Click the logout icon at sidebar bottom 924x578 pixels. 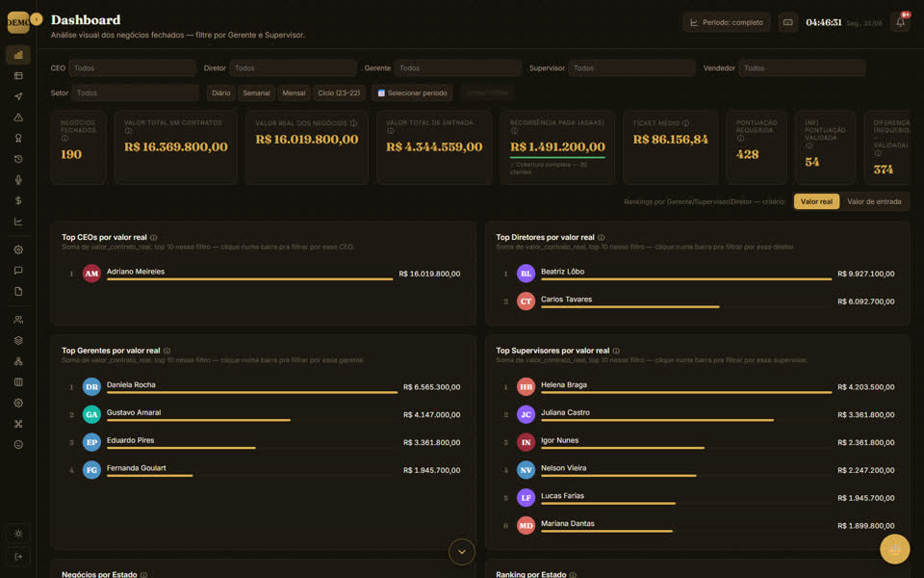[x=18, y=556]
